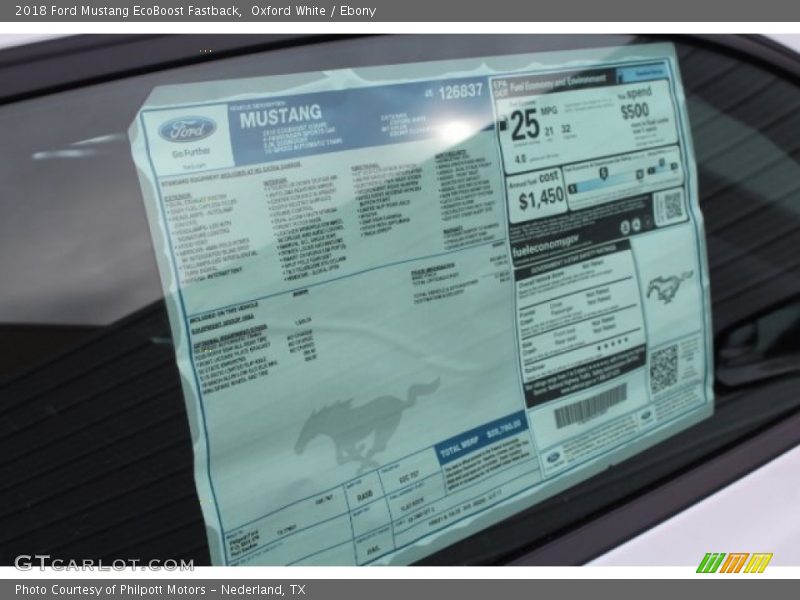The width and height of the screenshot is (800, 600).
Task: Click the 'TOTAL MSRP' blue box
Action: (x=481, y=438)
